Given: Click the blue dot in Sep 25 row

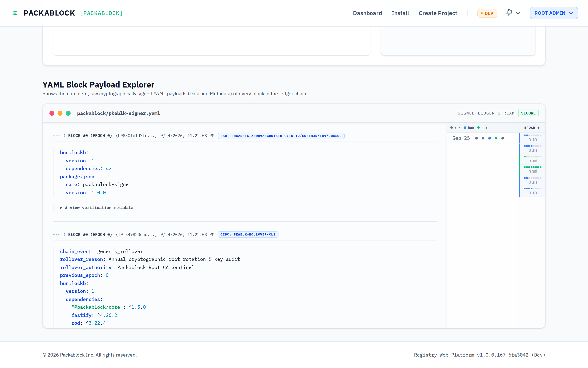Looking at the screenshot, I should [x=490, y=138].
